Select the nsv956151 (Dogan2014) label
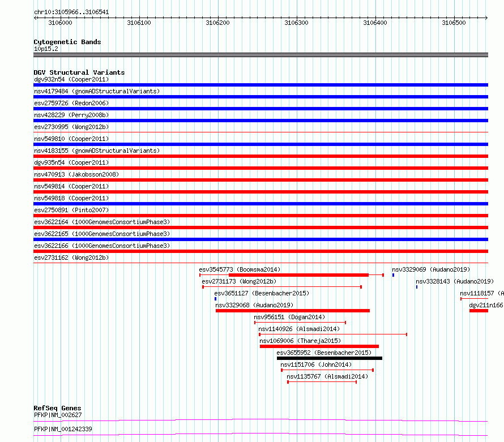 pos(289,317)
